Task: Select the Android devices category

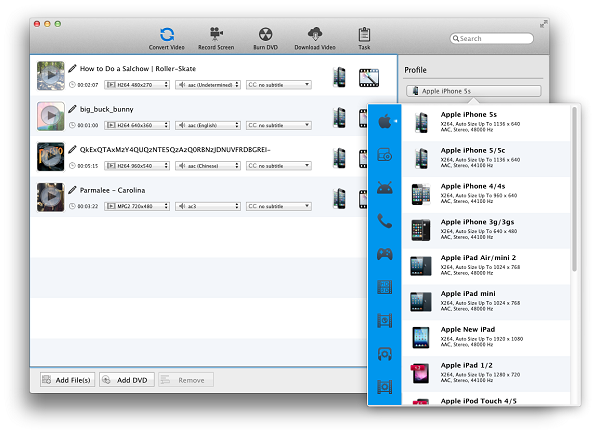Action: 385,188
